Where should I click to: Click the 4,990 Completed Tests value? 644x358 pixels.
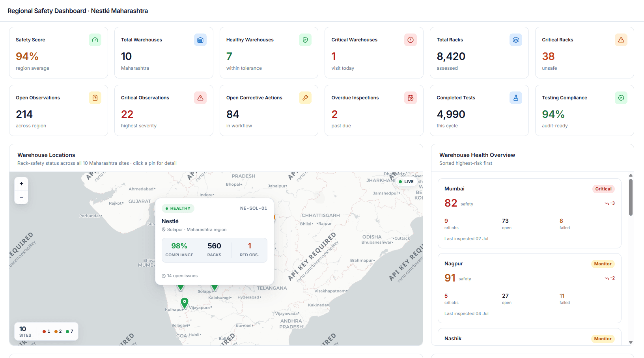coord(451,114)
